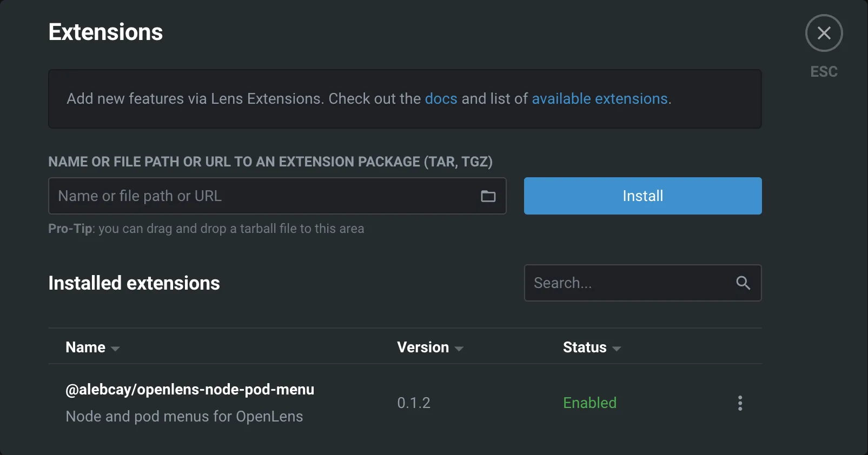Image resolution: width=868 pixels, height=455 pixels.
Task: Click the version 0.1.2 cell
Action: click(414, 403)
